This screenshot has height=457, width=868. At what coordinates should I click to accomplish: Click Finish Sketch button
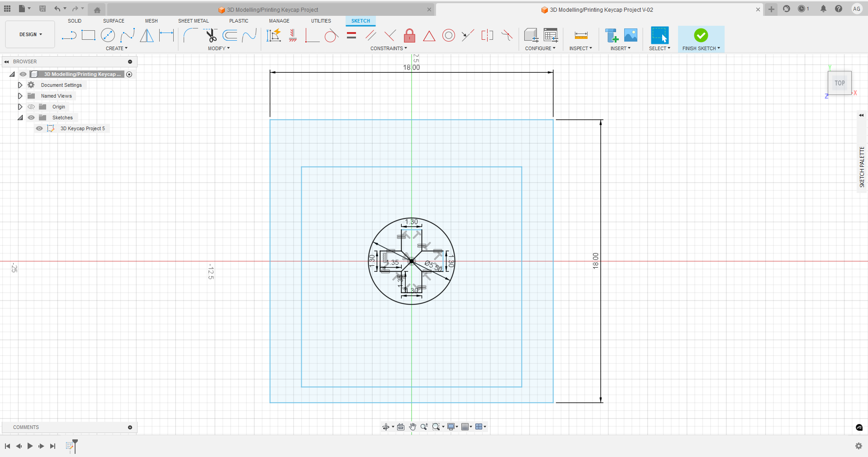(701, 36)
